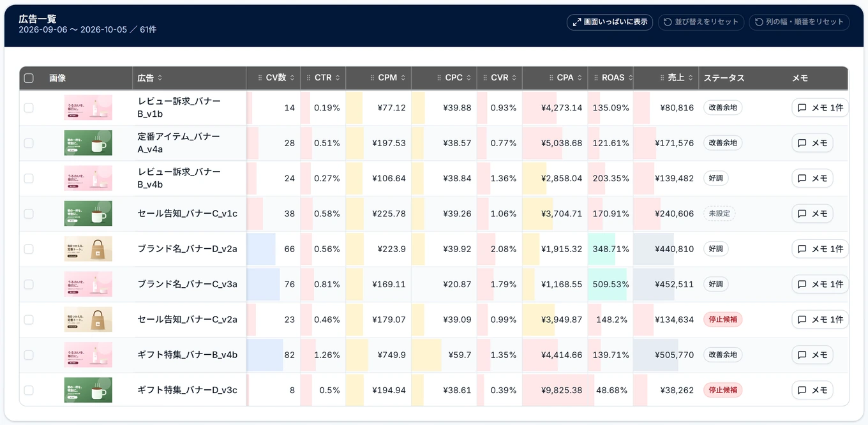
Task: Sort by ROAS using its arrows
Action: point(630,78)
